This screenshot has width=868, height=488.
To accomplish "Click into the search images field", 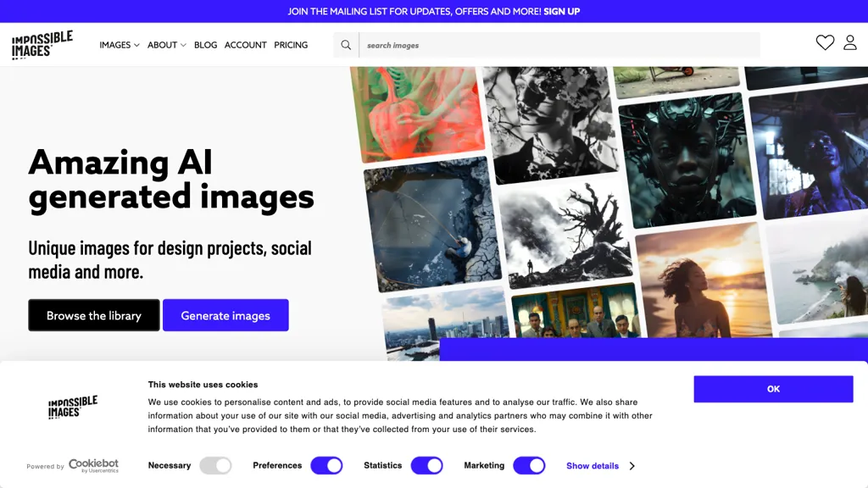I will coord(559,45).
